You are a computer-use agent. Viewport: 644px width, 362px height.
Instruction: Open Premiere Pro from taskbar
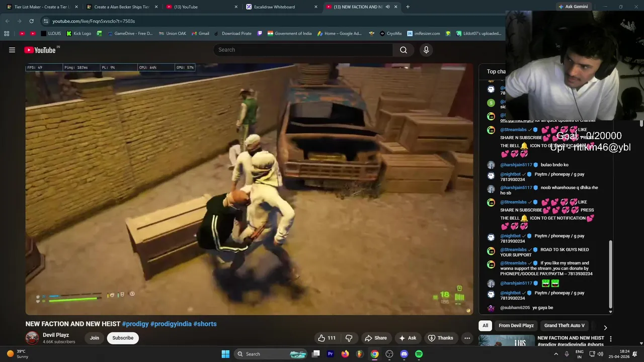331,354
